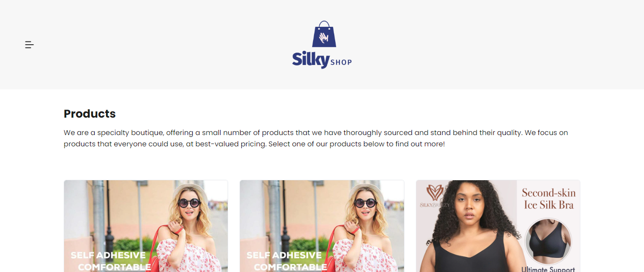
Task: Click the Ultimate Support caption on bra card
Action: [548, 269]
